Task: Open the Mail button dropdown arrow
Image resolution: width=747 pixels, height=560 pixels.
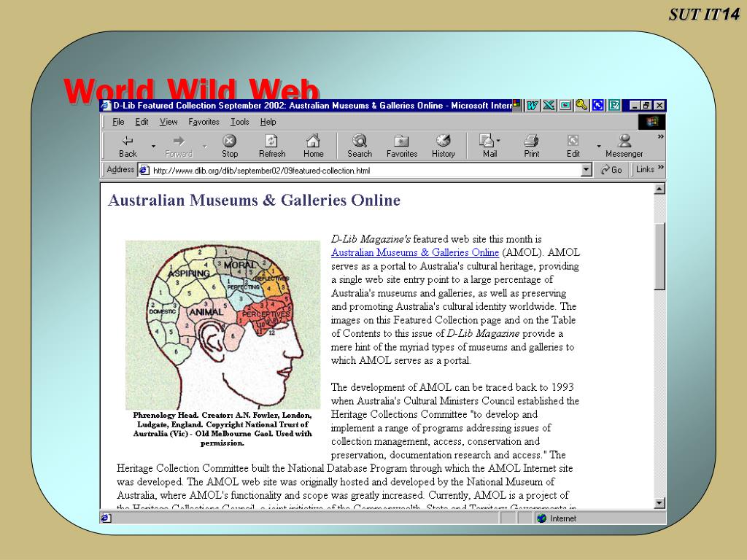Action: (x=498, y=141)
